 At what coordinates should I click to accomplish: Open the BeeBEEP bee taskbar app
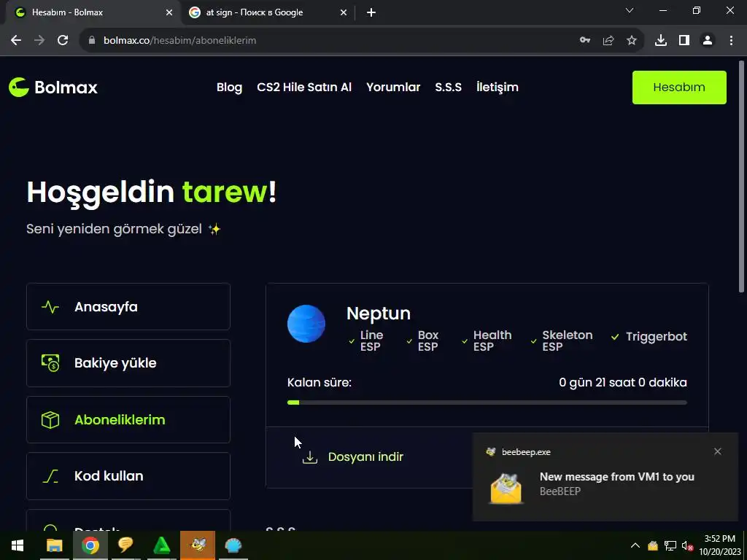point(198,545)
